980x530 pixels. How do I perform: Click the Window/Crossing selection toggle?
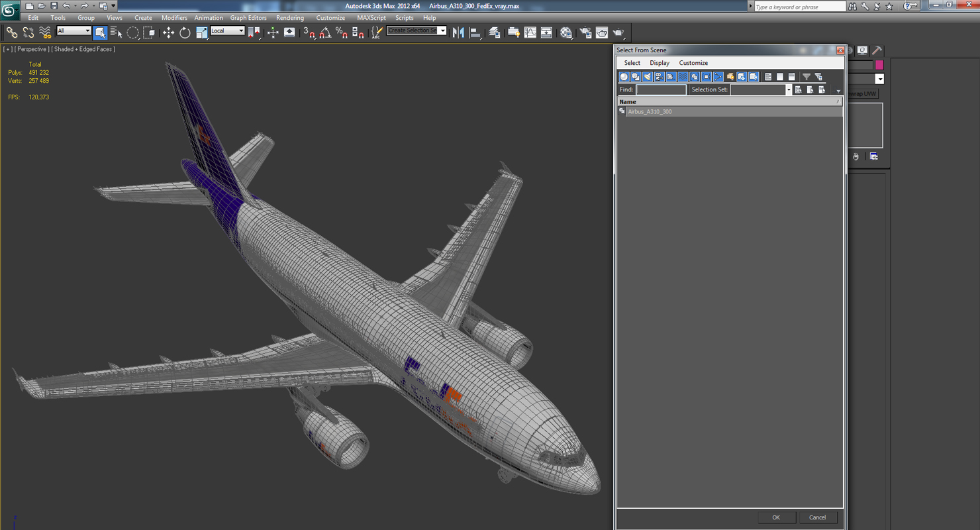(x=150, y=32)
